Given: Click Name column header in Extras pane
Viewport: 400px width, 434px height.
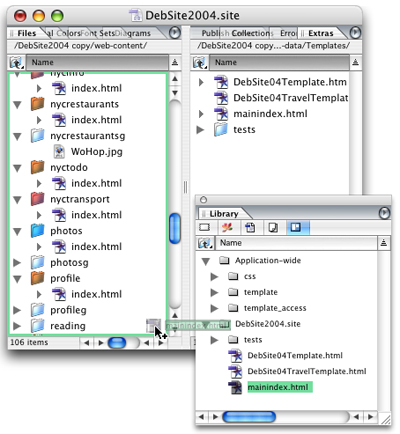Looking at the screenshot, I should tap(279, 62).
